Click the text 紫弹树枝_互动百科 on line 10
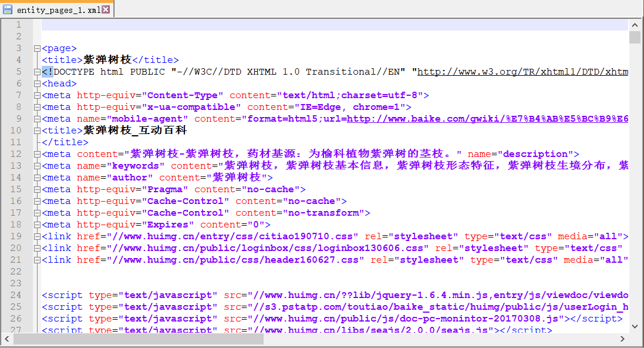 click(135, 131)
